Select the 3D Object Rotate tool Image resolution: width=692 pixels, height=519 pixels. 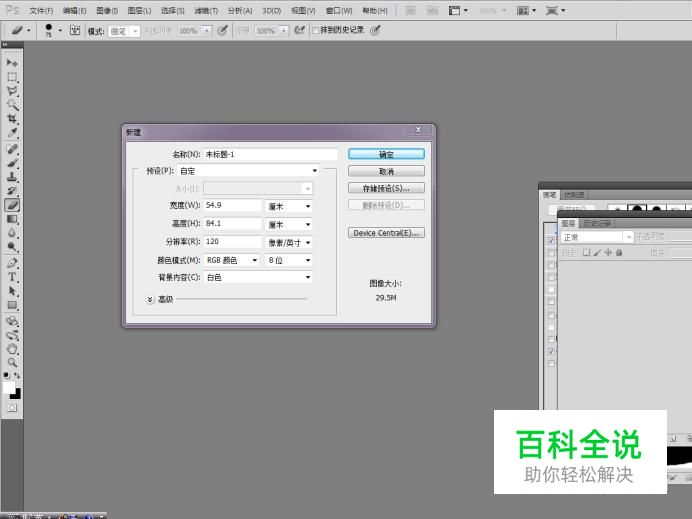click(12, 321)
